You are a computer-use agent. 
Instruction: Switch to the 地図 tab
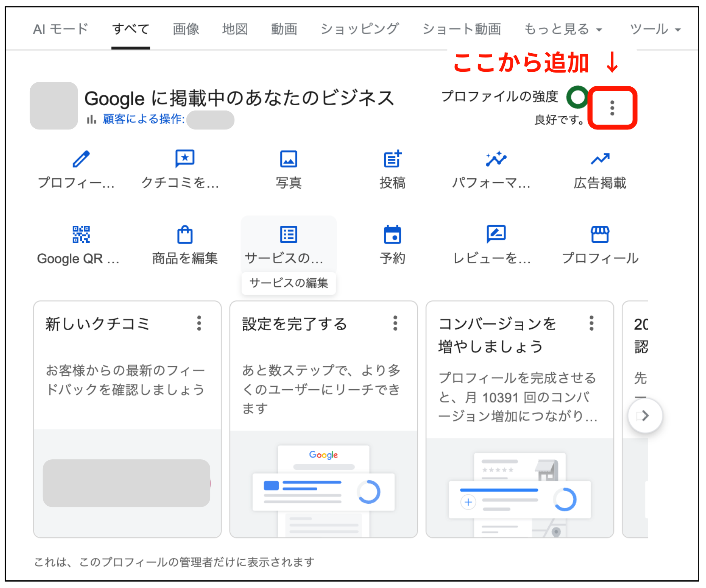[x=235, y=29]
